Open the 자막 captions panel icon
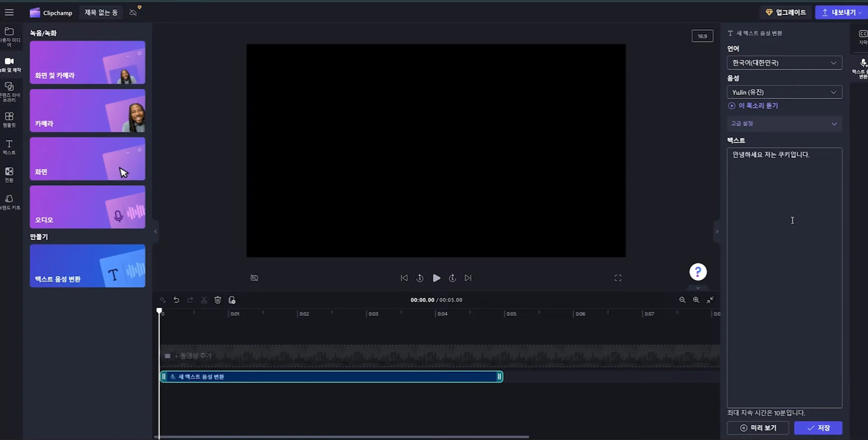868x440 pixels. (x=863, y=37)
